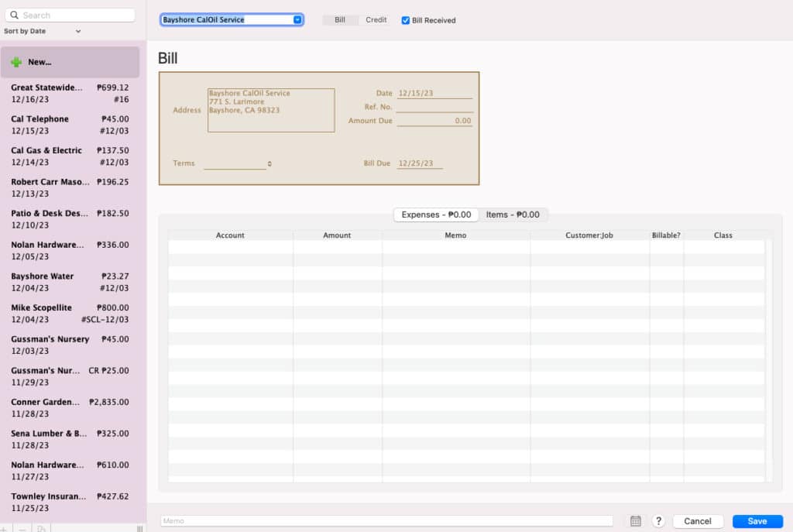Cancel the bill entry
793x532 pixels.
[x=698, y=521]
